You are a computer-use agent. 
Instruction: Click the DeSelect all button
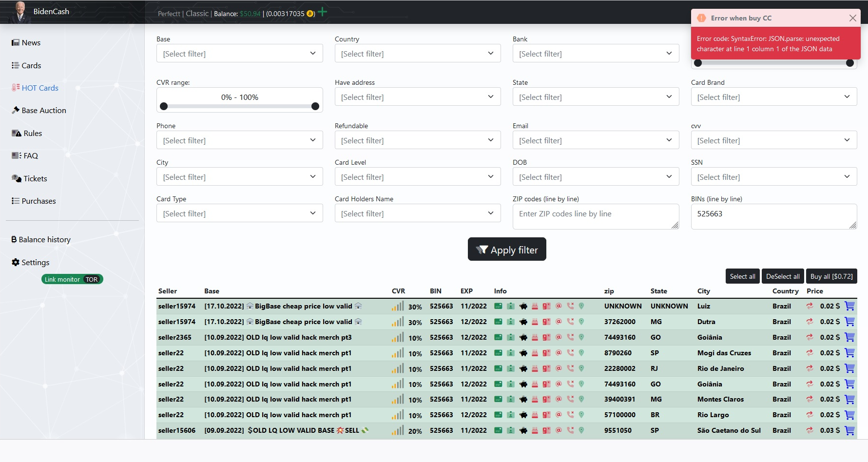coord(783,276)
